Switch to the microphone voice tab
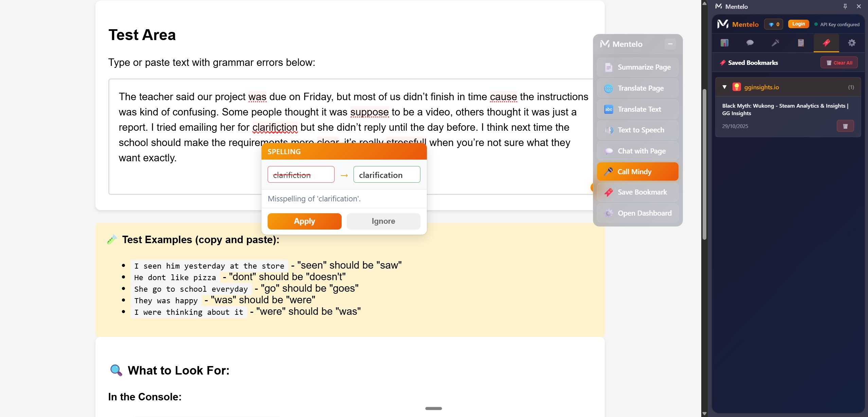868x417 pixels. click(775, 43)
